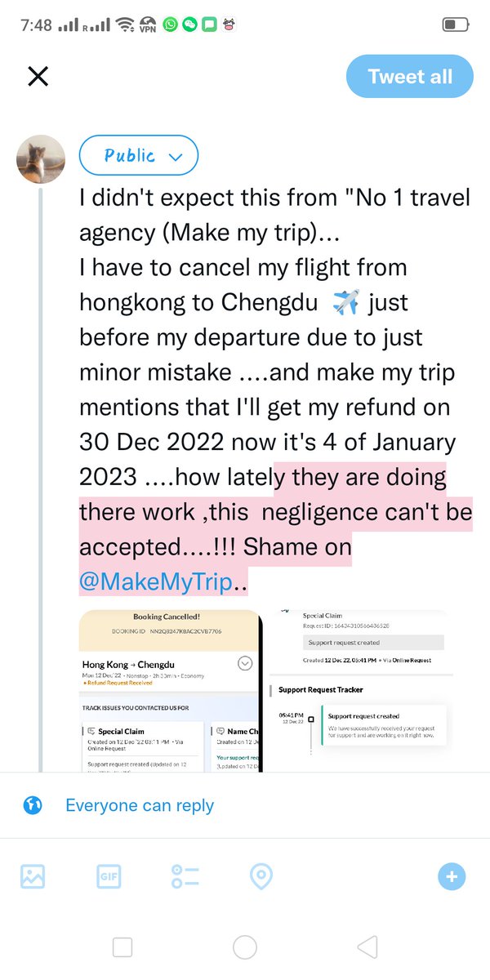Add another tweet with plus button
This screenshot has height=980, width=490.
coord(452,877)
